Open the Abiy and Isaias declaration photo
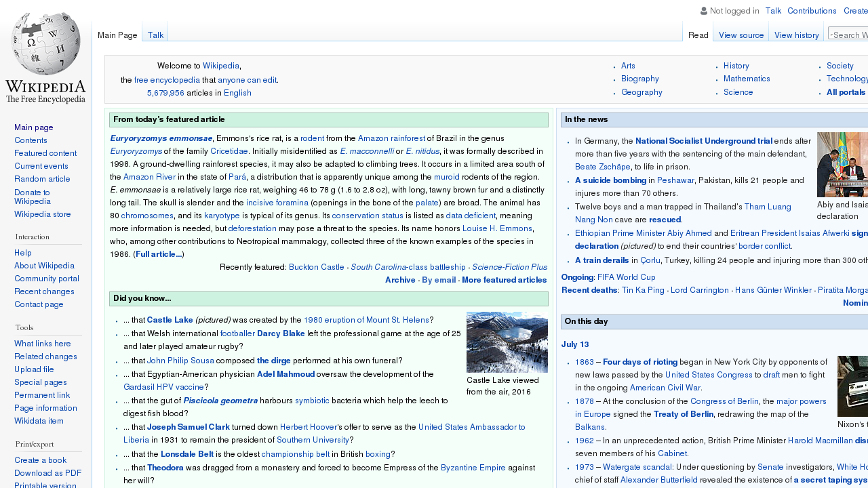 pyautogui.click(x=842, y=165)
